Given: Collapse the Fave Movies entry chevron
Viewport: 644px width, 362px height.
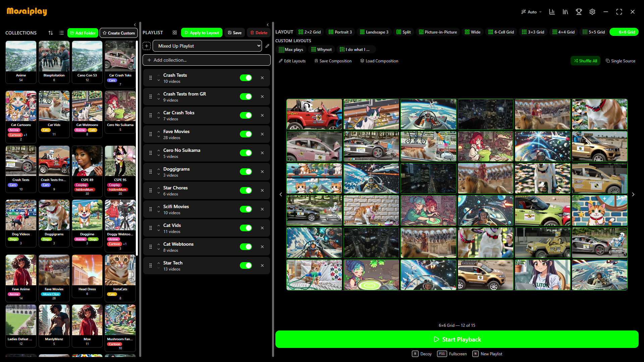Looking at the screenshot, I should [x=158, y=132].
